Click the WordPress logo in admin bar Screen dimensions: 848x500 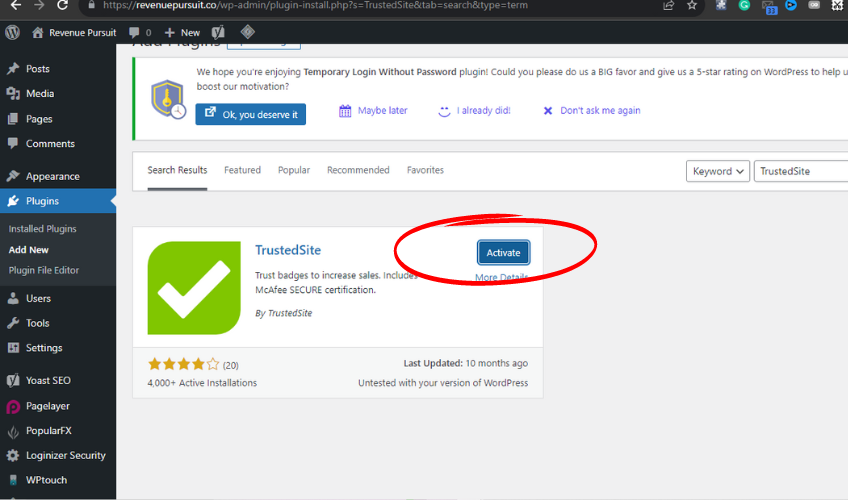pos(12,32)
